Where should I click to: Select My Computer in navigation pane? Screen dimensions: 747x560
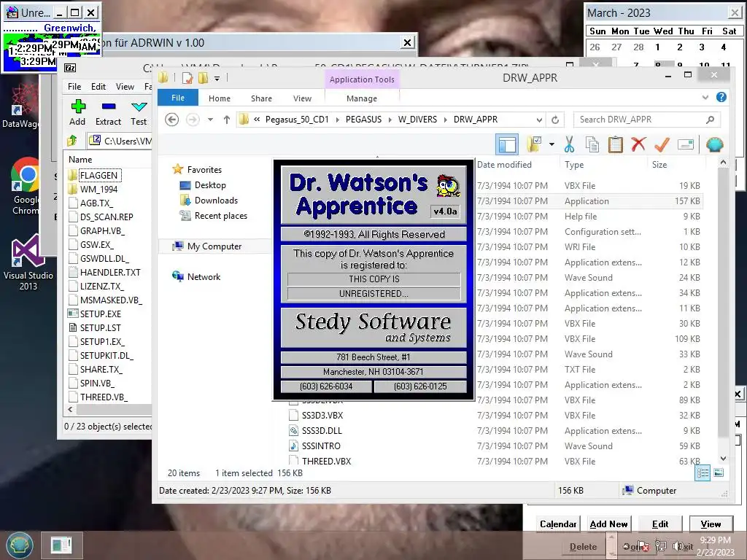[214, 246]
